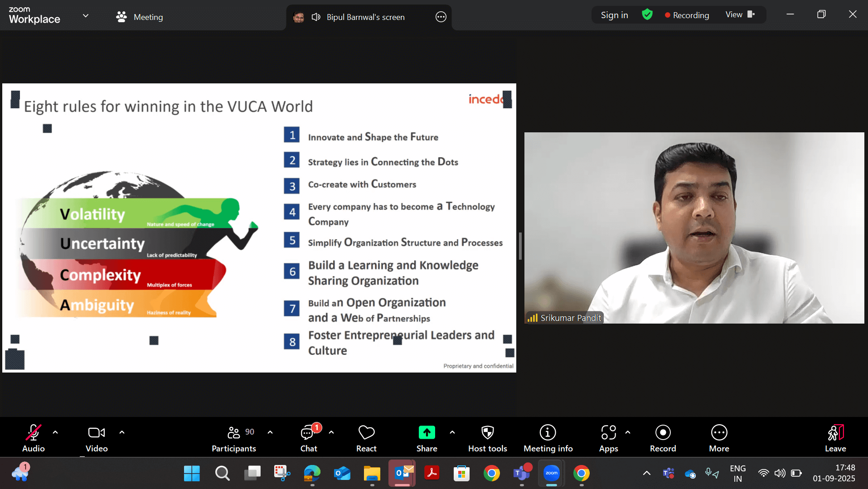Image resolution: width=868 pixels, height=489 pixels.
Task: Open the More options menu
Action: pyautogui.click(x=719, y=438)
